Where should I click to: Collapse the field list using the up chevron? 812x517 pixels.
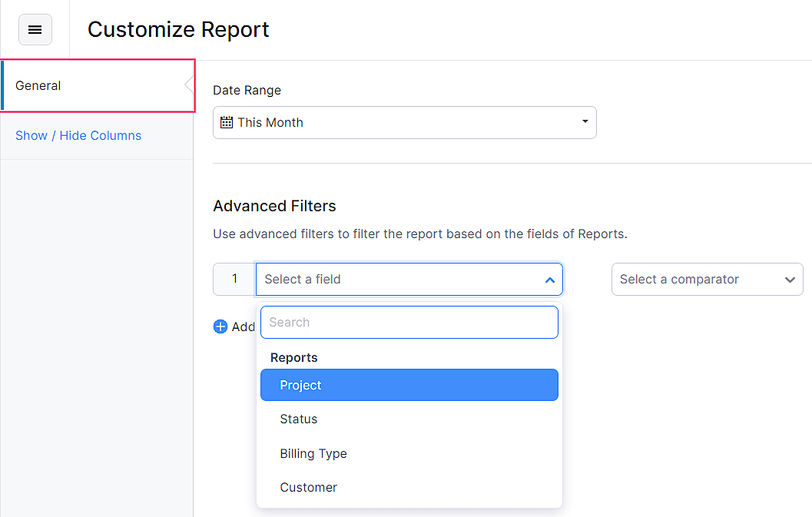549,280
